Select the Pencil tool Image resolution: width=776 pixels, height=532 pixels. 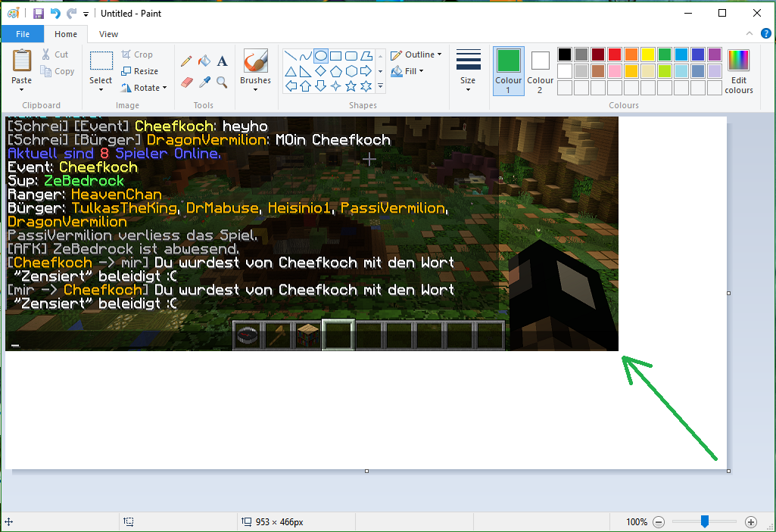coord(186,61)
